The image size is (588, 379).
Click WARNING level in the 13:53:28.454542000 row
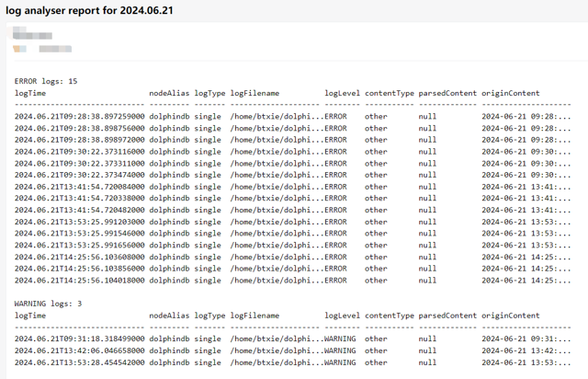tap(339, 362)
